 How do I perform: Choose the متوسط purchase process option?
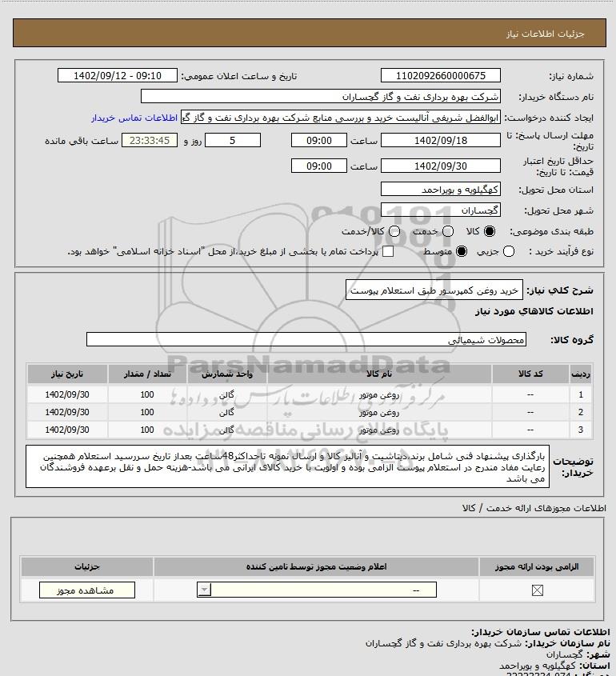[x=462, y=252]
